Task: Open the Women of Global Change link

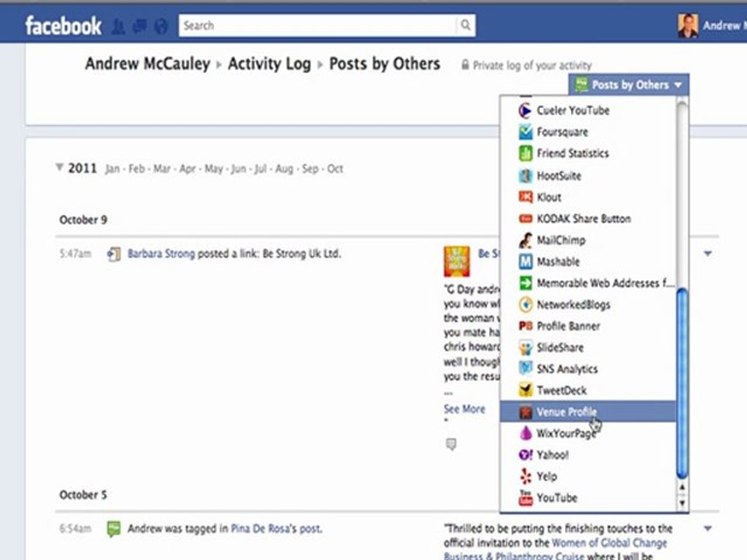Action: pyautogui.click(x=609, y=543)
